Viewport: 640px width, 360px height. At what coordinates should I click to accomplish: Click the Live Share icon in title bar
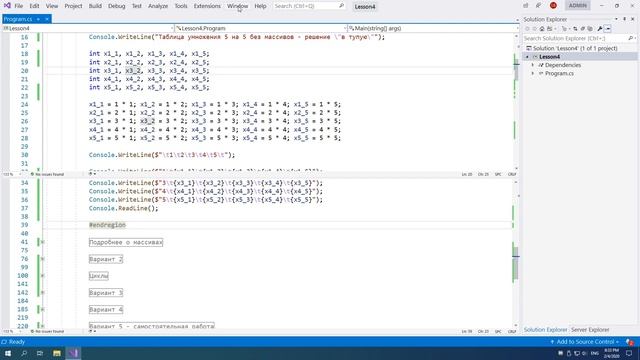(x=525, y=6)
